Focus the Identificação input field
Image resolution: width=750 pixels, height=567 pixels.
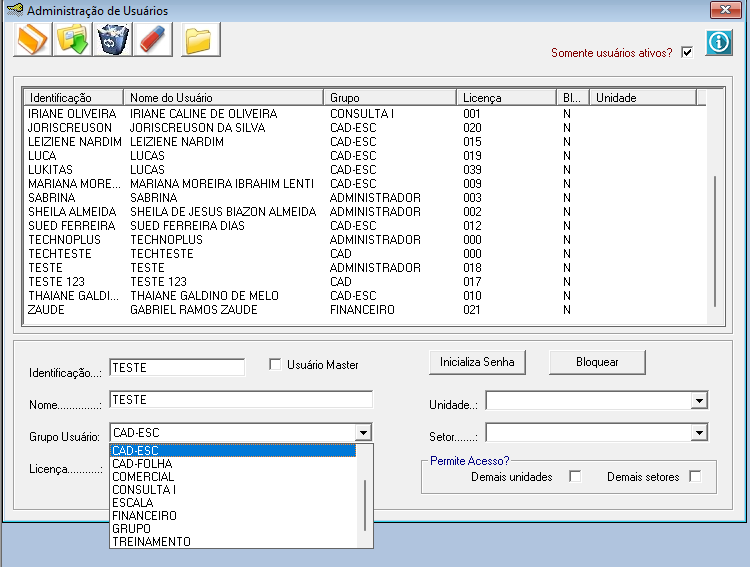(177, 367)
